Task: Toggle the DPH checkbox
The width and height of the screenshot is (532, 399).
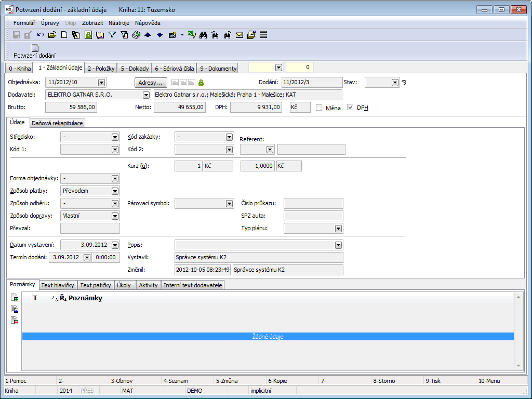Action: pyautogui.click(x=350, y=108)
